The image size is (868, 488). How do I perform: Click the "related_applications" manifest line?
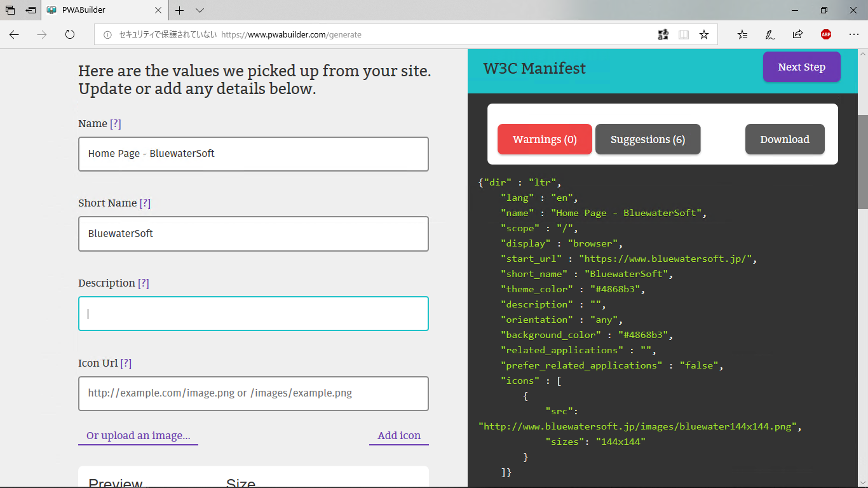(x=578, y=350)
